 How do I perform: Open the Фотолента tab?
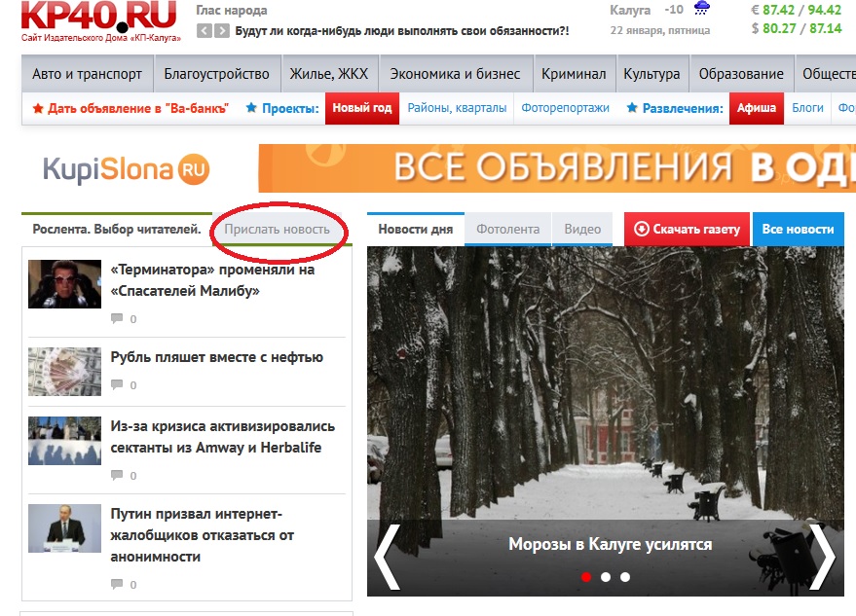tap(507, 229)
